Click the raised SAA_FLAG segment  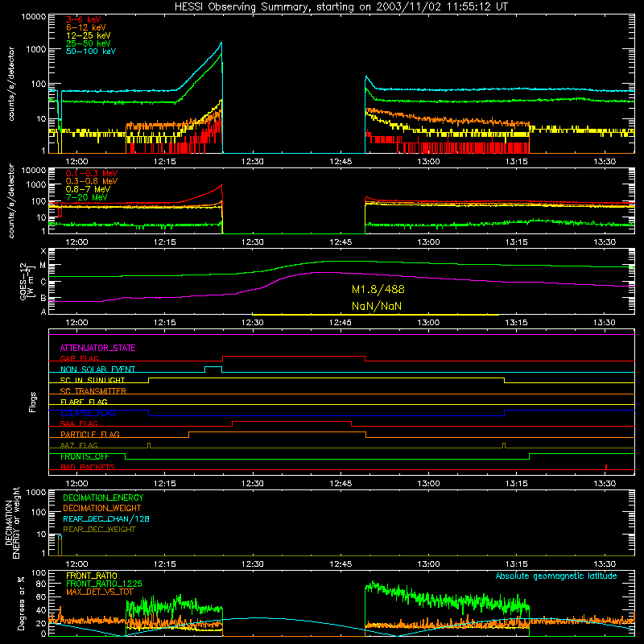(291, 422)
